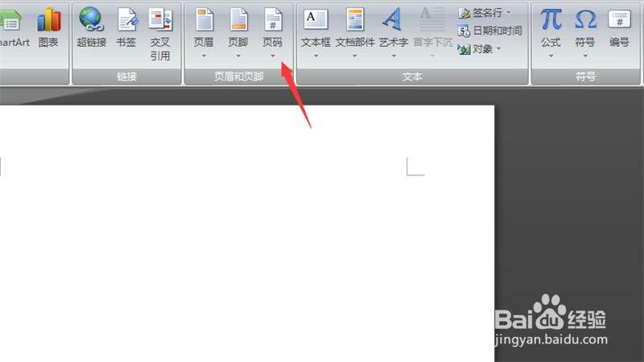The height and width of the screenshot is (362, 644).
Task: Open the 对象 dropdown arrow
Action: coord(498,49)
